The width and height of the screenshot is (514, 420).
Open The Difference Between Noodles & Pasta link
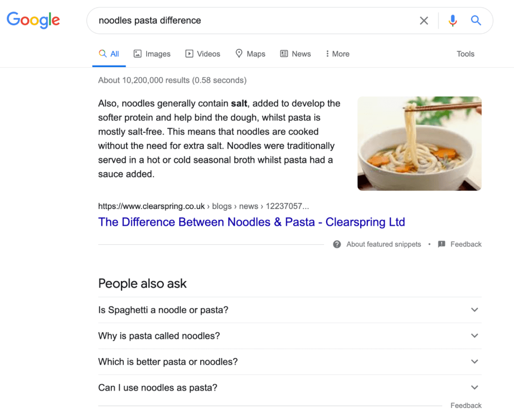pyautogui.click(x=251, y=222)
